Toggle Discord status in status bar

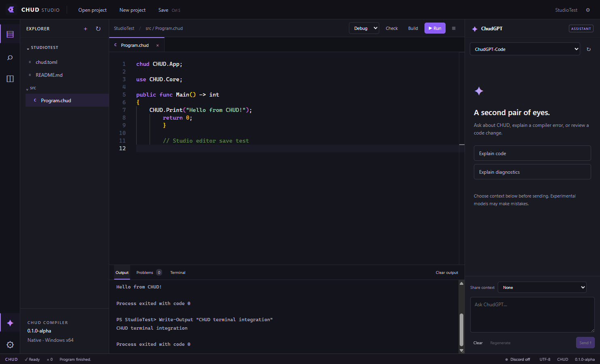pyautogui.click(x=518, y=360)
